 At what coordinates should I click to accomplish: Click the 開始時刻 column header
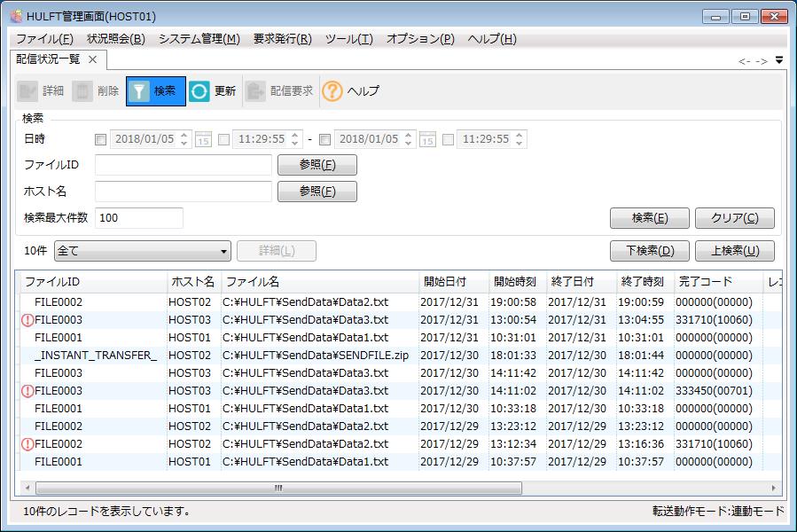pos(518,282)
